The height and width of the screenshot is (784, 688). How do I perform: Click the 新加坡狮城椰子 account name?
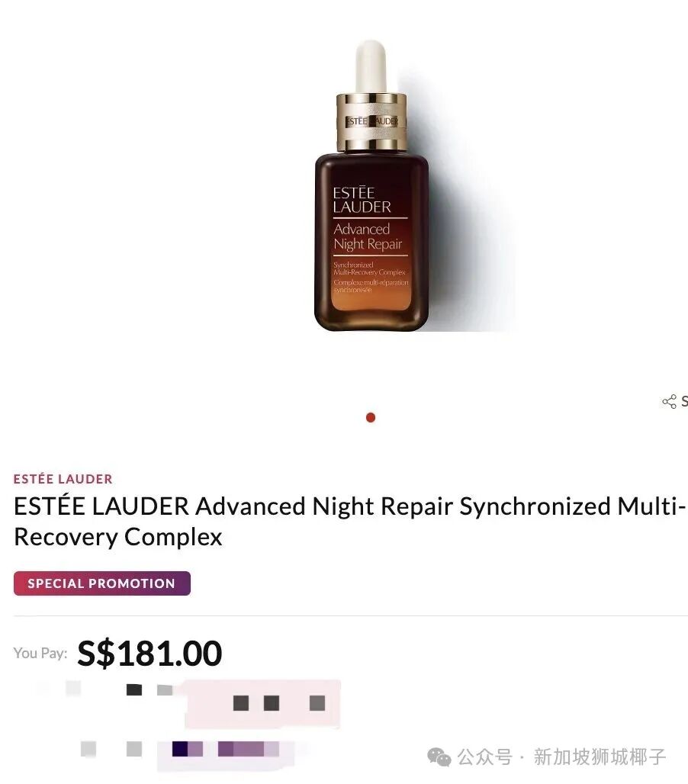[600, 757]
